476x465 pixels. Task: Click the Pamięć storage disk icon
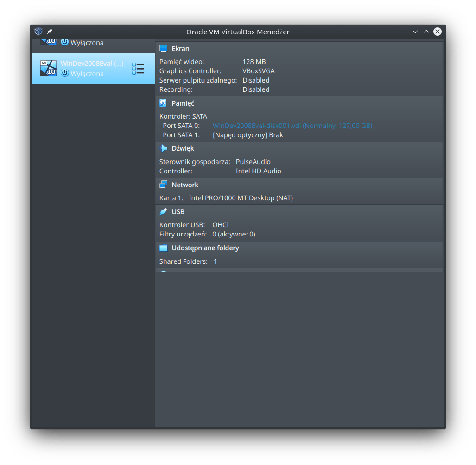point(163,103)
